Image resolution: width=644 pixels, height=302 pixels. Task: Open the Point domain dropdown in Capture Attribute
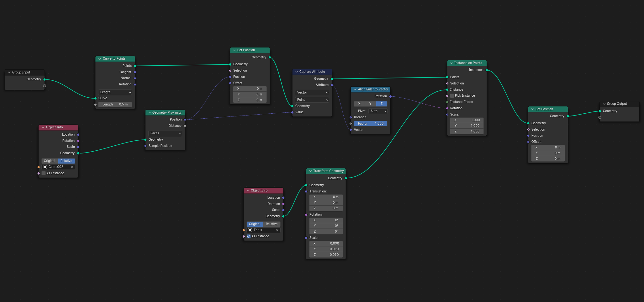[x=312, y=100]
